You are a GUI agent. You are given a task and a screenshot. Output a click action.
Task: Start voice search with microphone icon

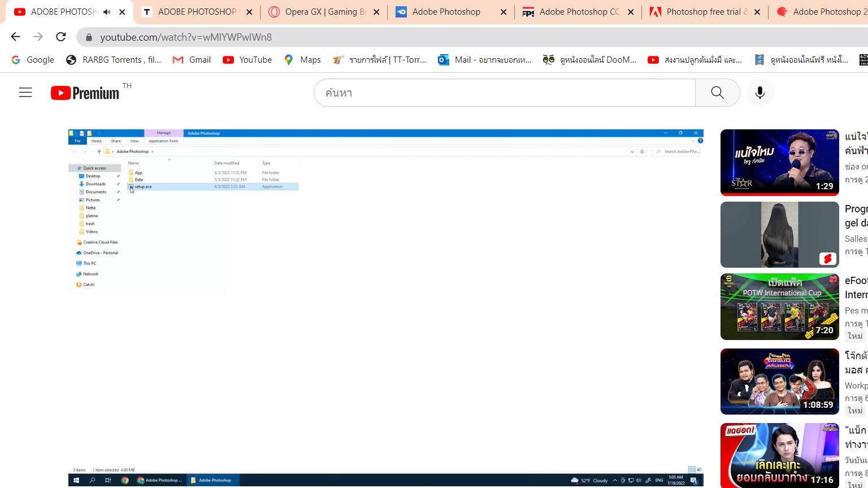pos(760,93)
